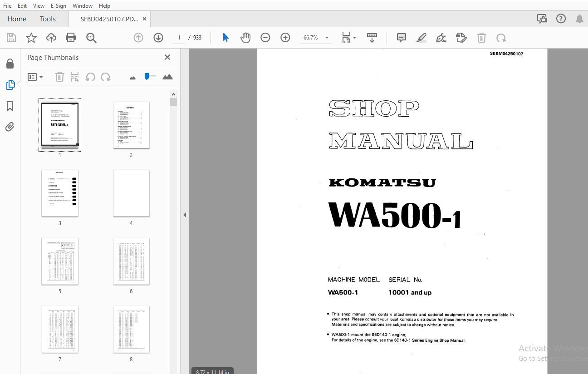Open the thumbnails options menu dropdown

35,77
